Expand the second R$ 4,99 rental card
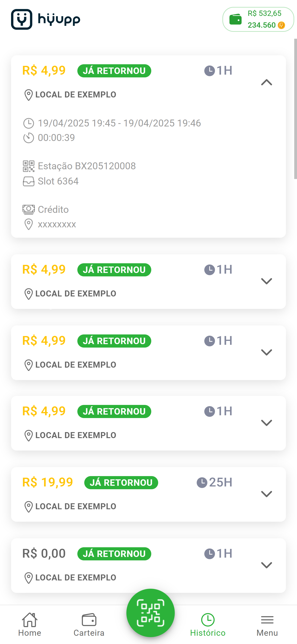Viewport: 297px width, 644px height. coord(267,281)
